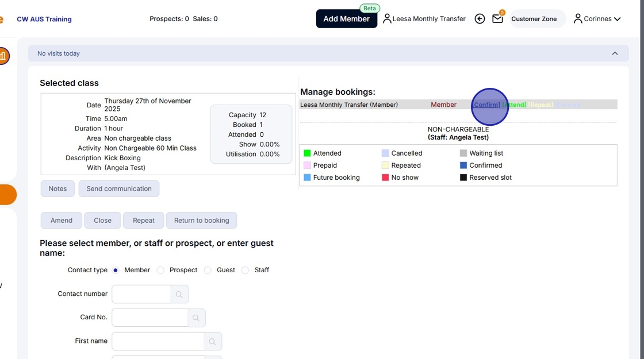Collapse the No visits today panel
Image resolution: width=644 pixels, height=359 pixels.
[x=615, y=53]
